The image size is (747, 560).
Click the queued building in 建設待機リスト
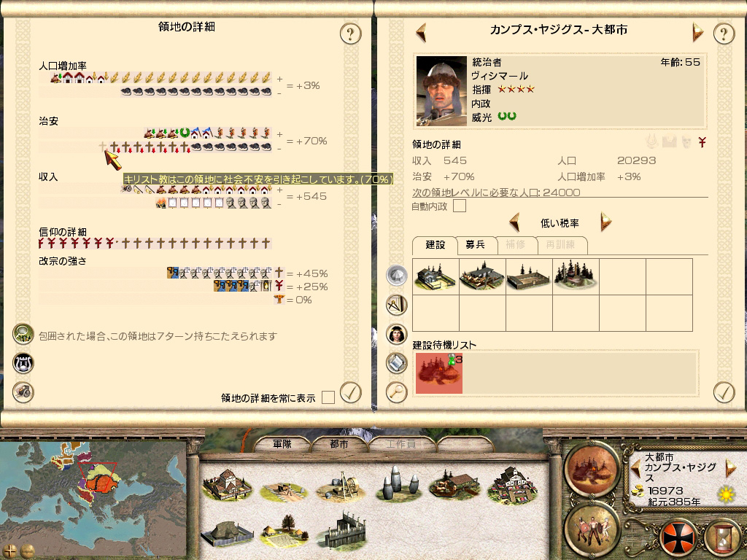(438, 373)
